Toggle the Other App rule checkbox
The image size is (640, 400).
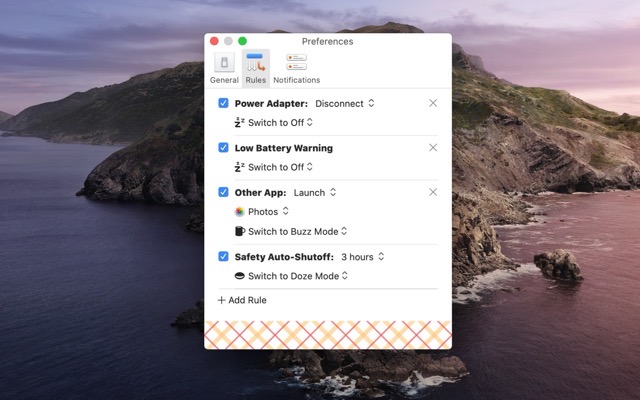224,192
